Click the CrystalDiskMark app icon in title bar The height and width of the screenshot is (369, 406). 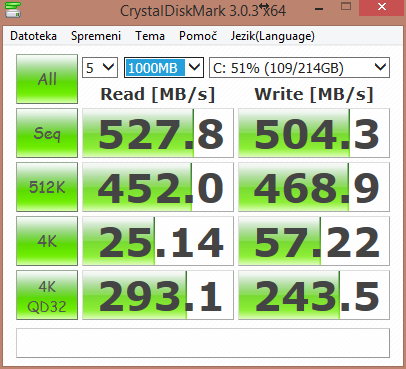point(13,10)
